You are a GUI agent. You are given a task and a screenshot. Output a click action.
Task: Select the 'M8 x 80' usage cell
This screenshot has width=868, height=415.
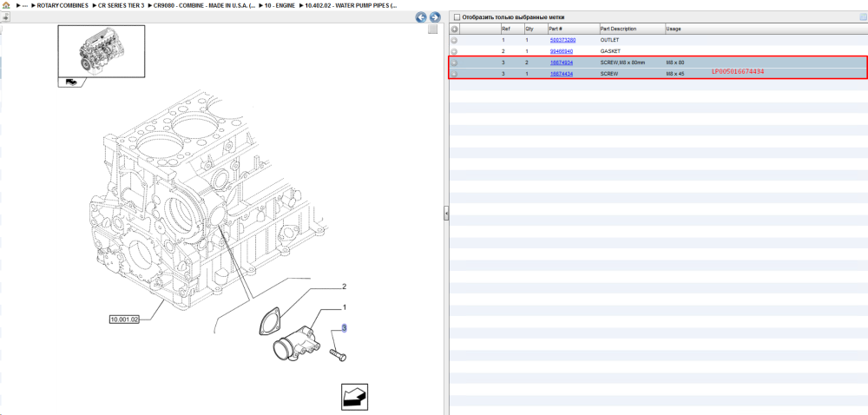click(674, 63)
